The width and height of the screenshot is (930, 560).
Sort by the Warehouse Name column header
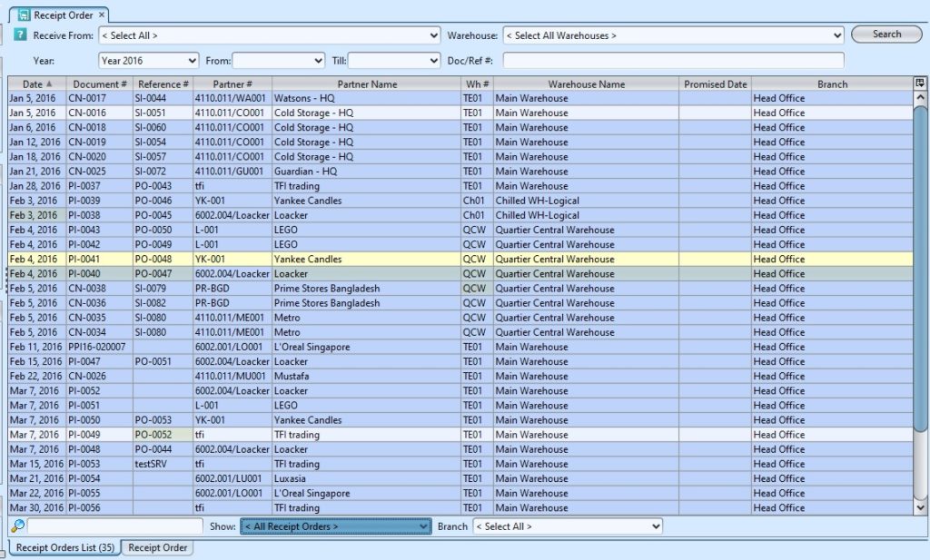[586, 84]
